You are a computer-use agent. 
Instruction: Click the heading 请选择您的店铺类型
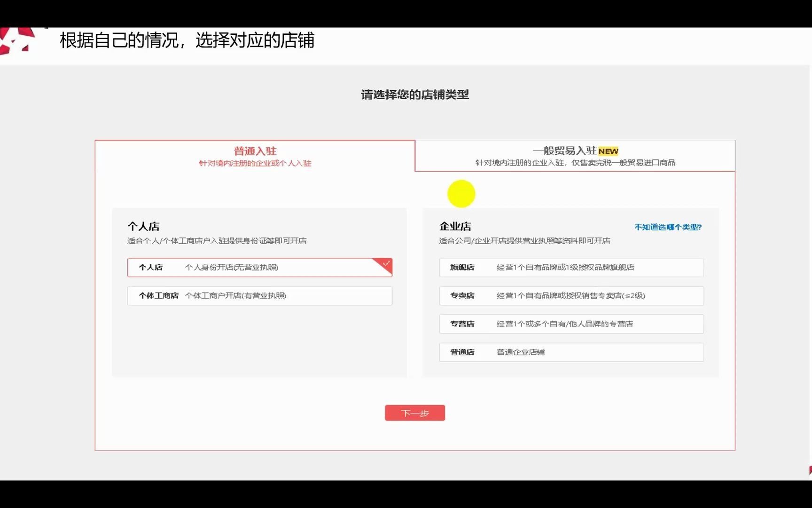click(x=415, y=95)
